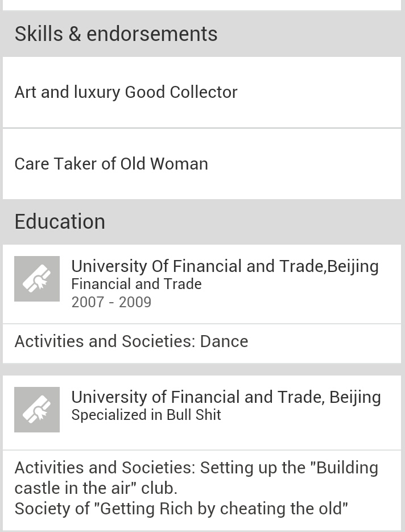Click the 2007 - 2009 date range
Screen dimensions: 405x532
coord(111,302)
